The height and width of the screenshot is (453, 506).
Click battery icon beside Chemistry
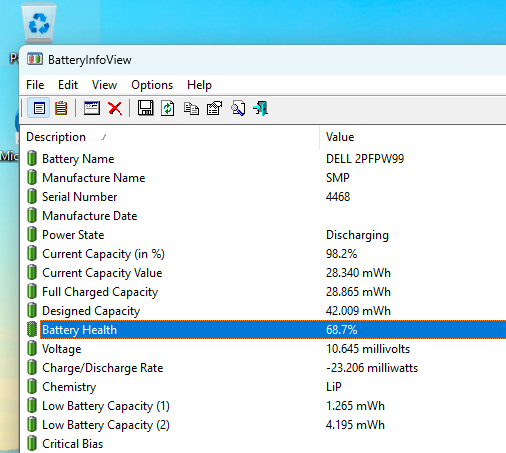click(x=32, y=386)
